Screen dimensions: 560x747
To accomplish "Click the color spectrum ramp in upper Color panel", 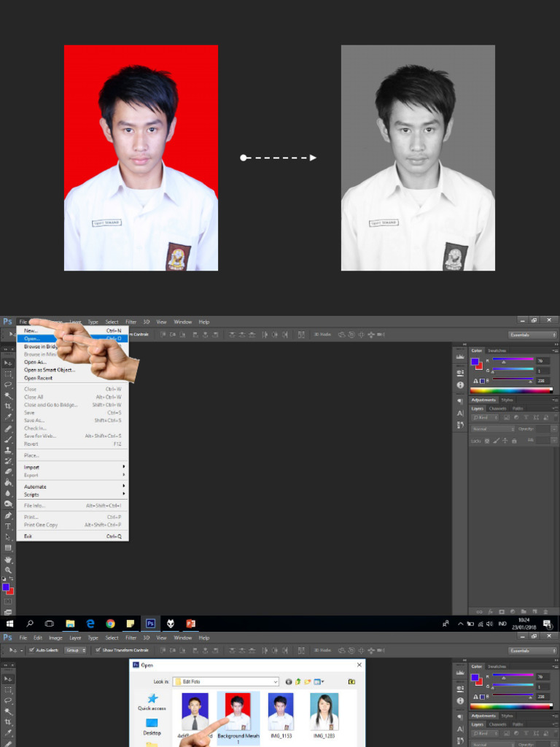I will pos(511,390).
